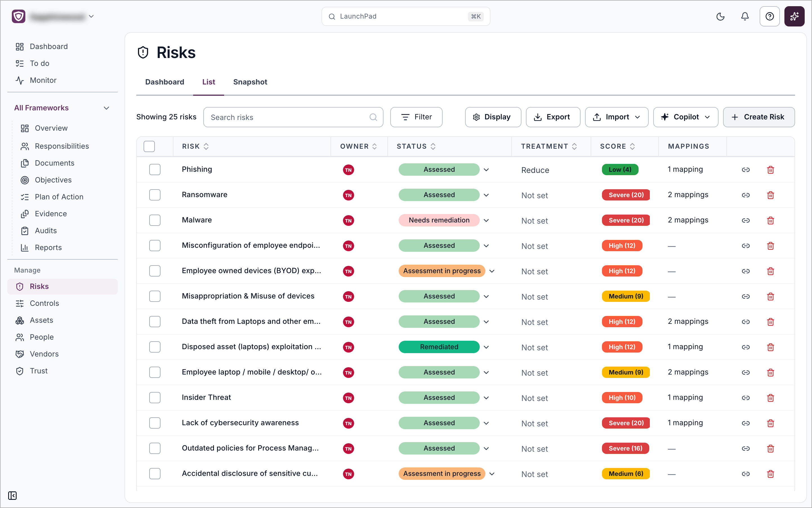
Task: Click the Export button
Action: tap(553, 117)
